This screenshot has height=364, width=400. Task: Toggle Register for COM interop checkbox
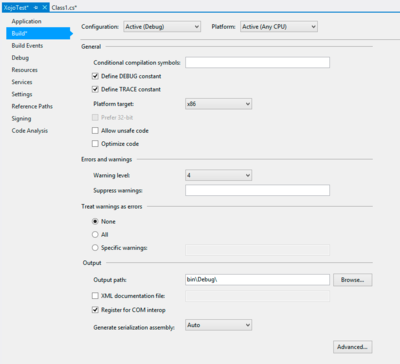pyautogui.click(x=95, y=310)
